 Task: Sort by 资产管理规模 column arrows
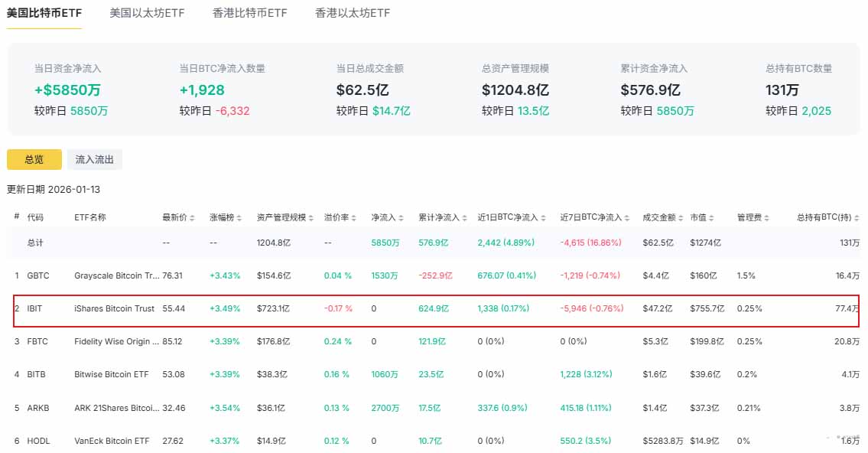pos(311,218)
